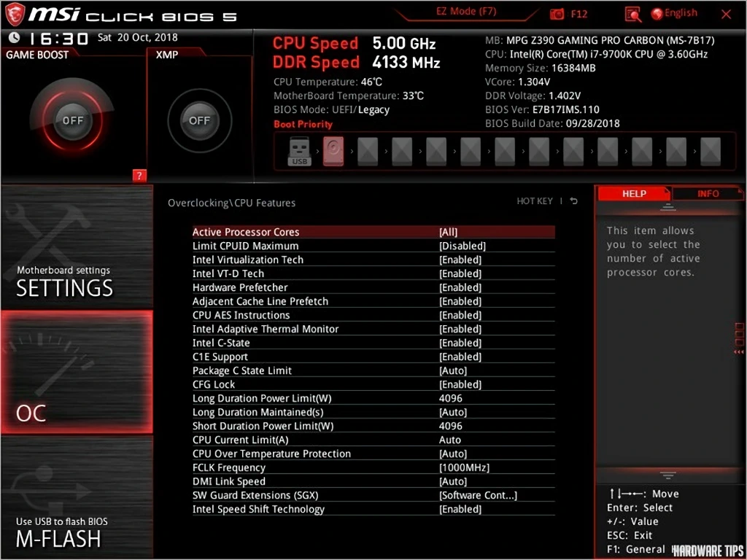Click the 16:30 time display
Screen dimensions: 747x560
(60, 38)
